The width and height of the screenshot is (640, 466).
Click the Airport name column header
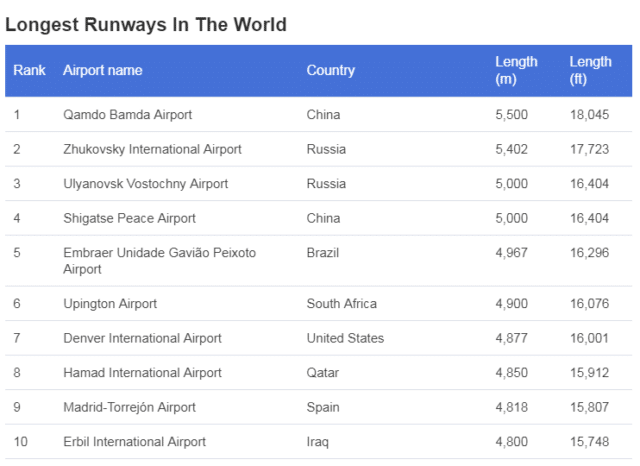pyautogui.click(x=102, y=70)
